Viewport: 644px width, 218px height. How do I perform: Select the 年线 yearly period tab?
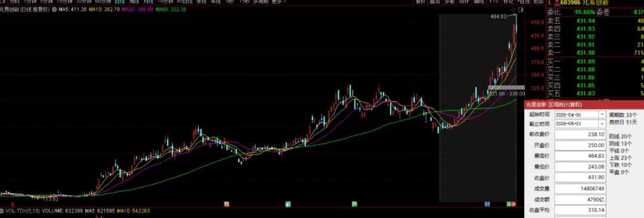(x=215, y=2)
